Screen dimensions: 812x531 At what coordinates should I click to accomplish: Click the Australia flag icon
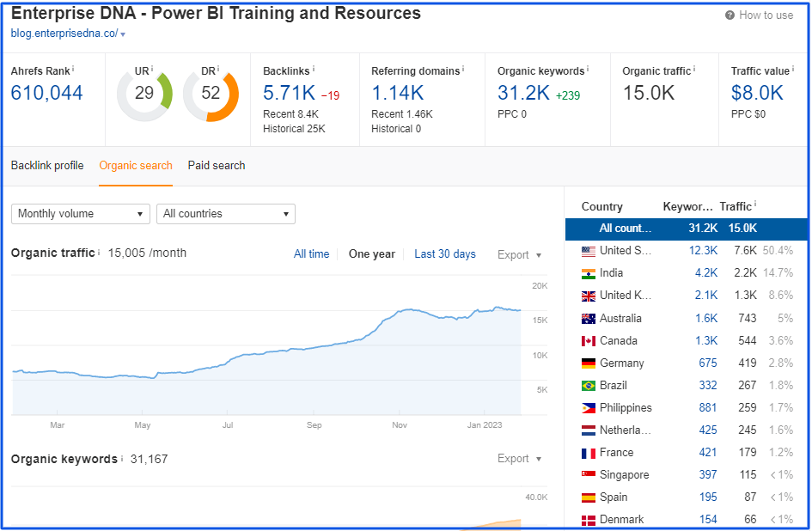(589, 319)
